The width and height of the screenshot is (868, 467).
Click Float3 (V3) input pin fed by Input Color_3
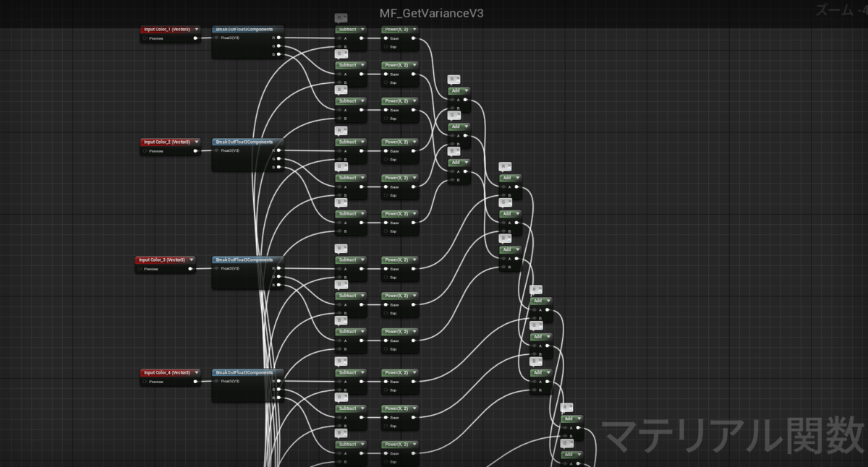217,268
